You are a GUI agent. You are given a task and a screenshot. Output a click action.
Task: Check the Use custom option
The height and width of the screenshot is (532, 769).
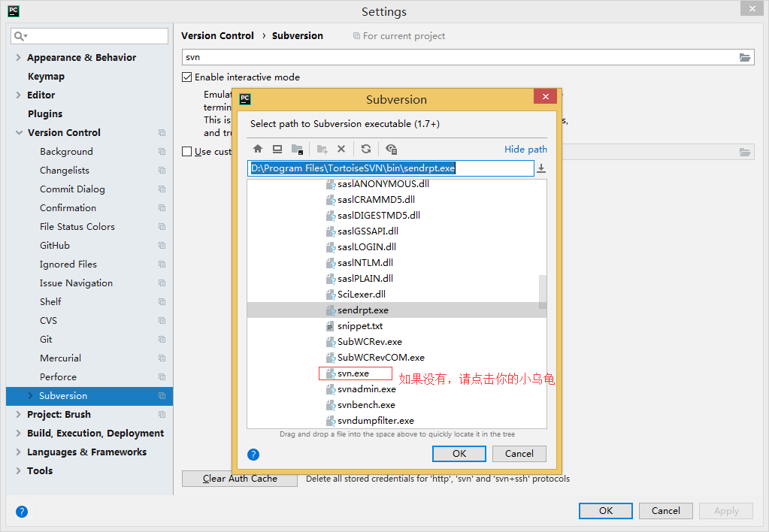(185, 152)
